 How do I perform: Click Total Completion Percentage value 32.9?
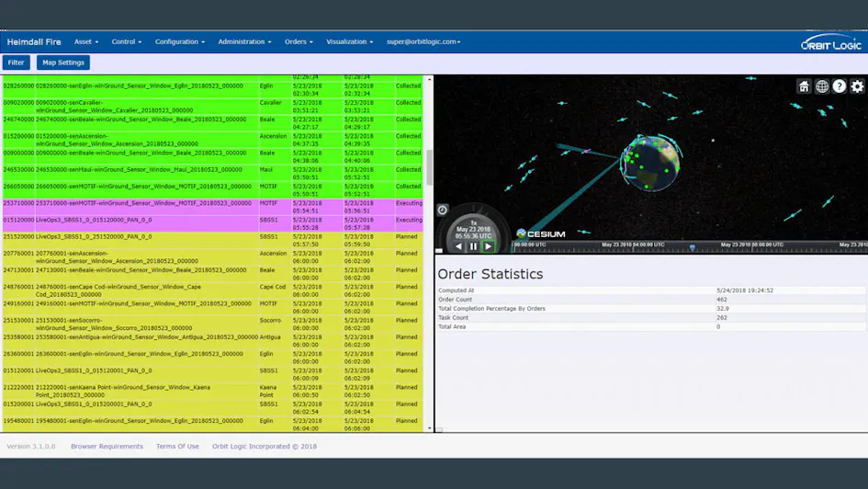pyautogui.click(x=722, y=309)
